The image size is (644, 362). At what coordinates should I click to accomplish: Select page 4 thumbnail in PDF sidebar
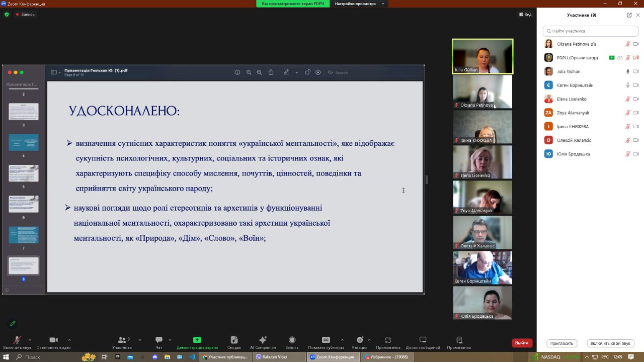[x=24, y=142]
